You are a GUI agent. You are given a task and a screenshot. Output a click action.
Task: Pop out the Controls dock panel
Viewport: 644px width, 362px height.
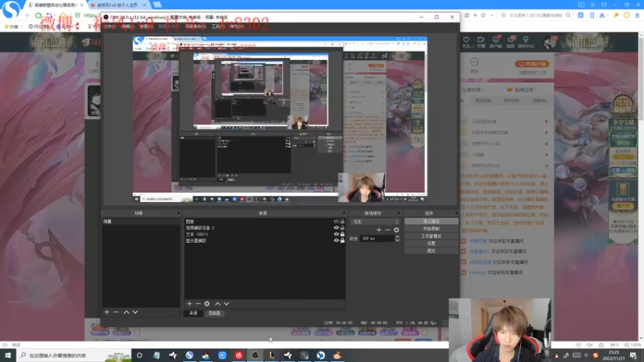pyautogui.click(x=456, y=213)
